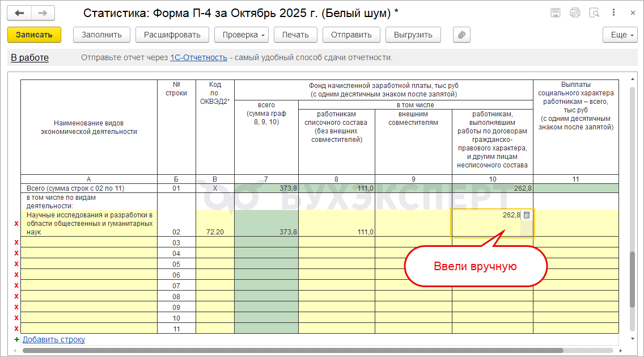644x357 pixels.
Task: Open the 1С-Отчетность link
Action: click(198, 57)
